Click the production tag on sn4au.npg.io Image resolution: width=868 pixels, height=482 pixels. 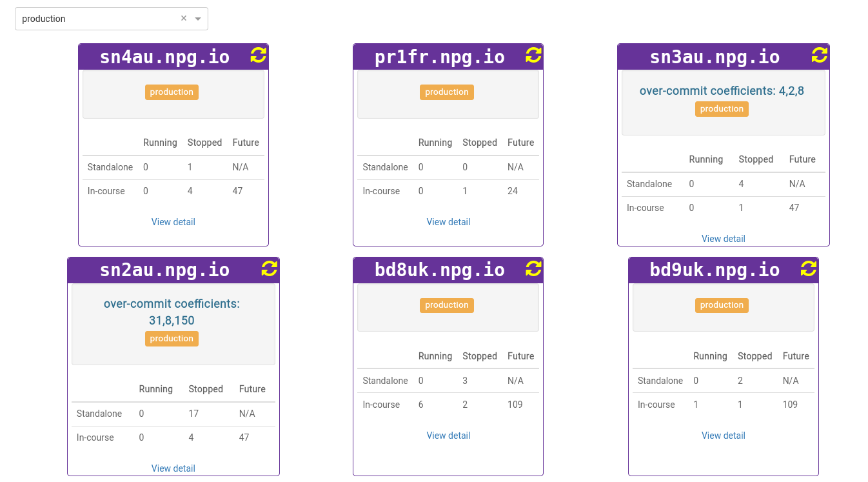point(172,92)
